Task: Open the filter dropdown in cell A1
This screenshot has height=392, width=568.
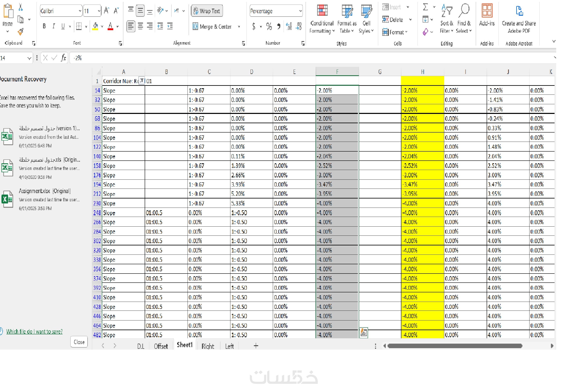Action: tap(142, 81)
